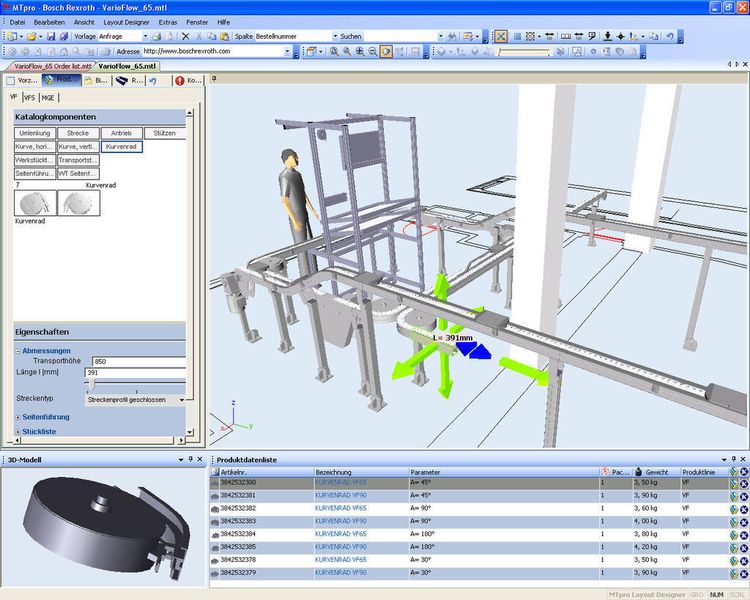Click the Stützen category button
This screenshot has width=750, height=600.
tap(165, 133)
